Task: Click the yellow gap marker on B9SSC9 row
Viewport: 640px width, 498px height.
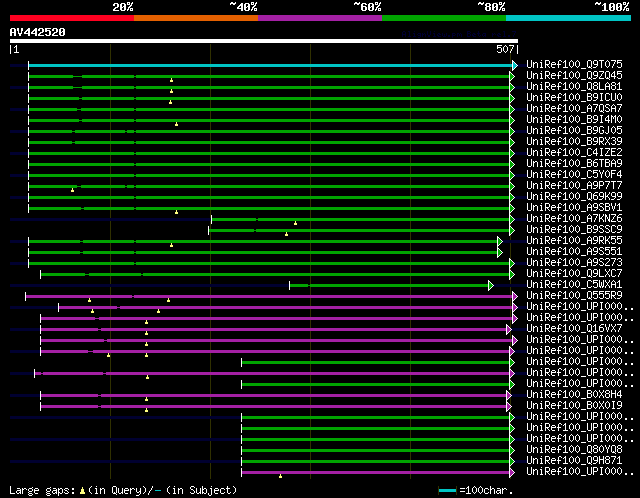Action: click(x=286, y=234)
